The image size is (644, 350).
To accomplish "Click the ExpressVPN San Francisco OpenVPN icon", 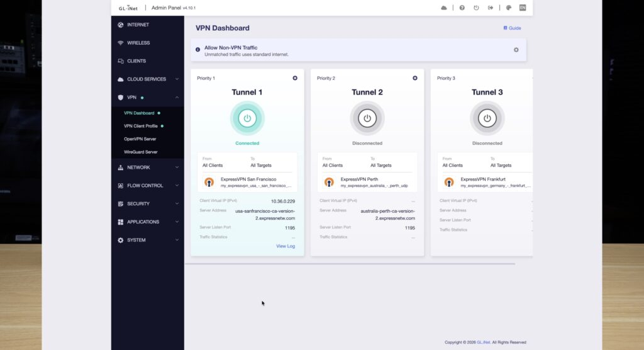I will [x=209, y=182].
